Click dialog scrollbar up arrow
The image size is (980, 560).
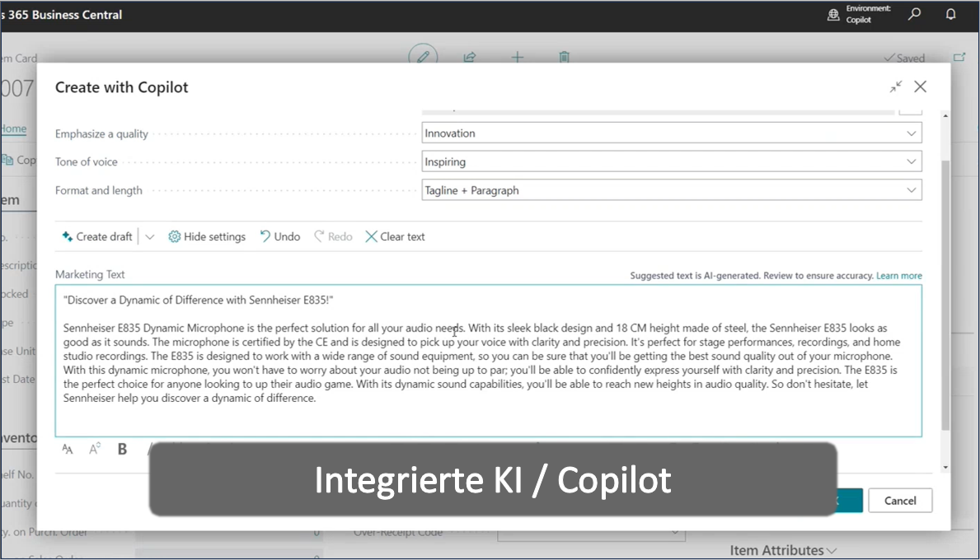point(945,116)
